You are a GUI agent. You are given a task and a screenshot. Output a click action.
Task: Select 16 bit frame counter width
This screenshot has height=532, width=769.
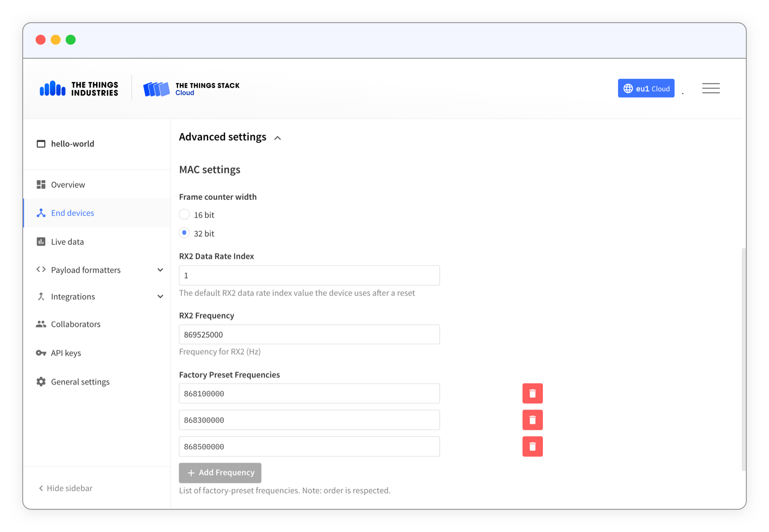[x=184, y=214]
